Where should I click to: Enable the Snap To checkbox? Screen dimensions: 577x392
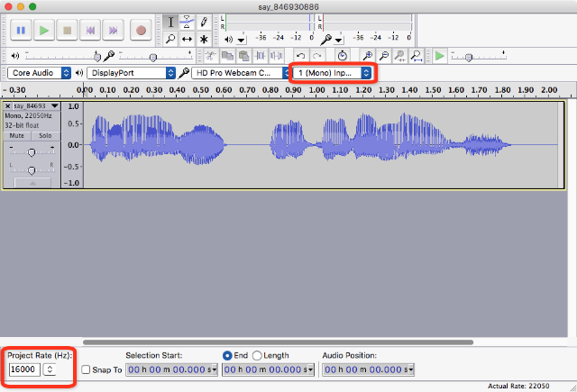click(x=86, y=369)
